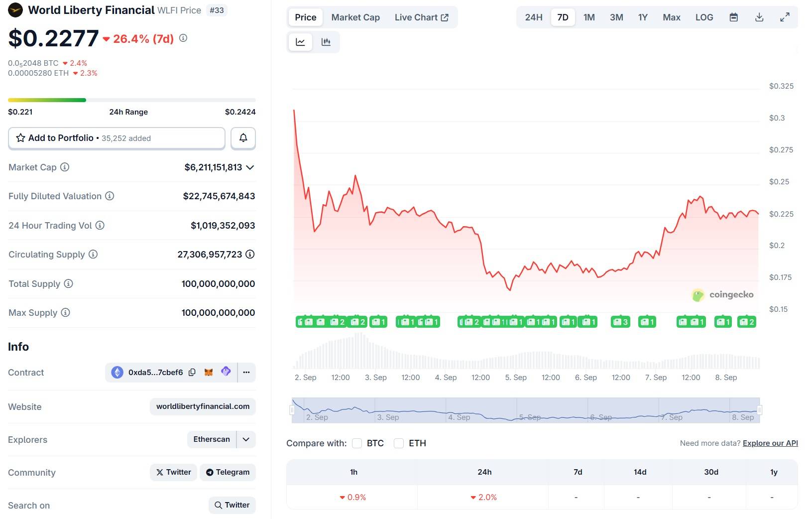
Task: Open the Live Chart link tab
Action: tap(422, 17)
